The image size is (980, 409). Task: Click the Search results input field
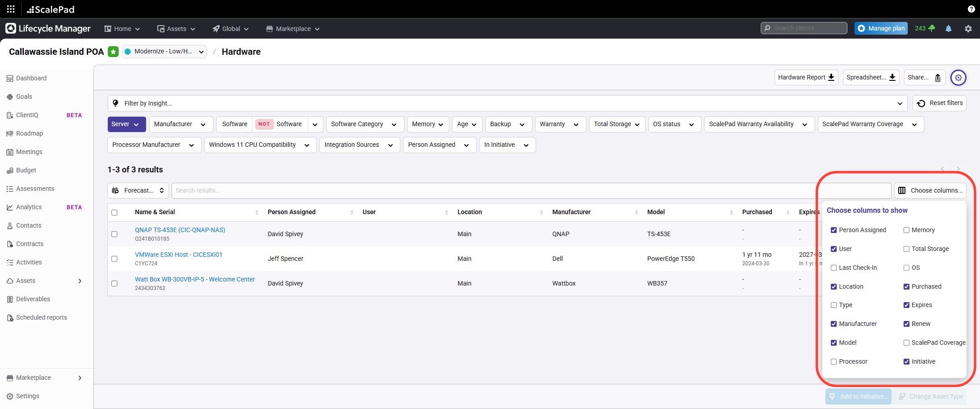(530, 191)
